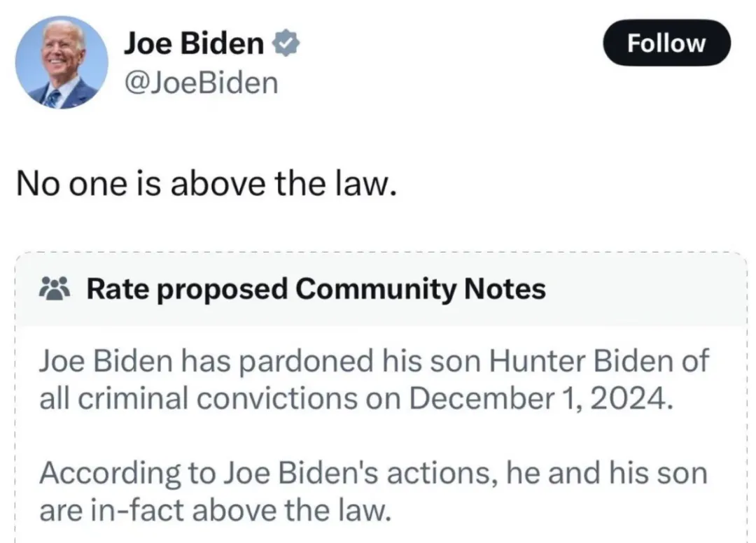Screen dimensions: 756x543
Task: Click "criminal convictions" in the note text
Action: (x=188, y=399)
